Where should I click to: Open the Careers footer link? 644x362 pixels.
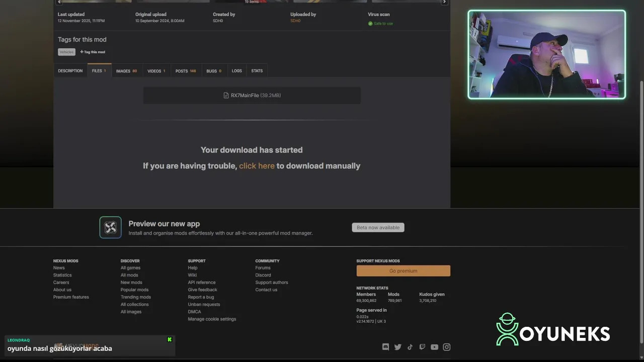coord(61,283)
